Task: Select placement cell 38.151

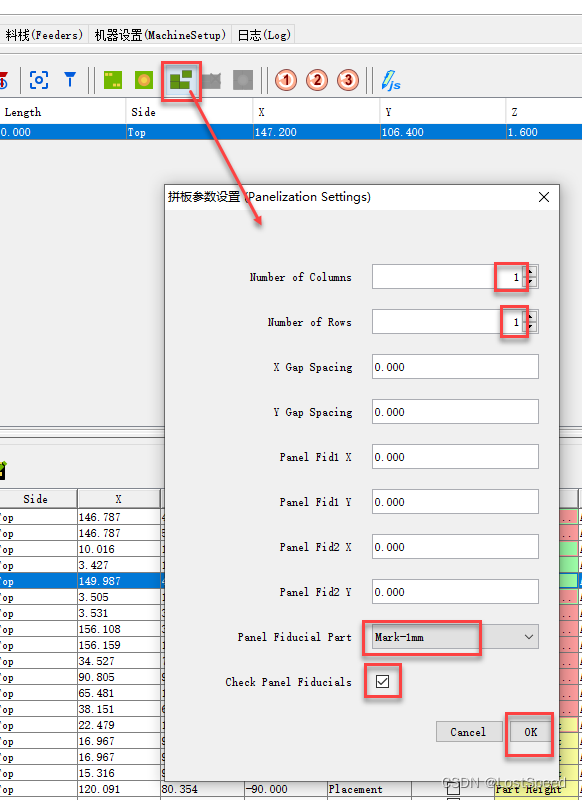Action: [x=118, y=709]
